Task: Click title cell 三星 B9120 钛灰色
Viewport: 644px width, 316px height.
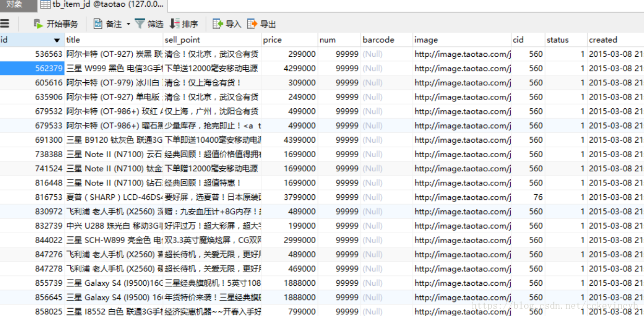Action: point(113,140)
